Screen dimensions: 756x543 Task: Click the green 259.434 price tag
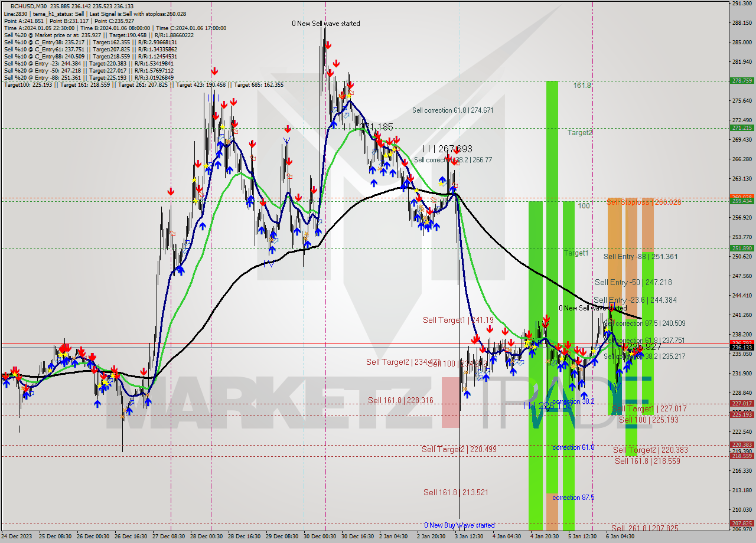[x=742, y=201]
